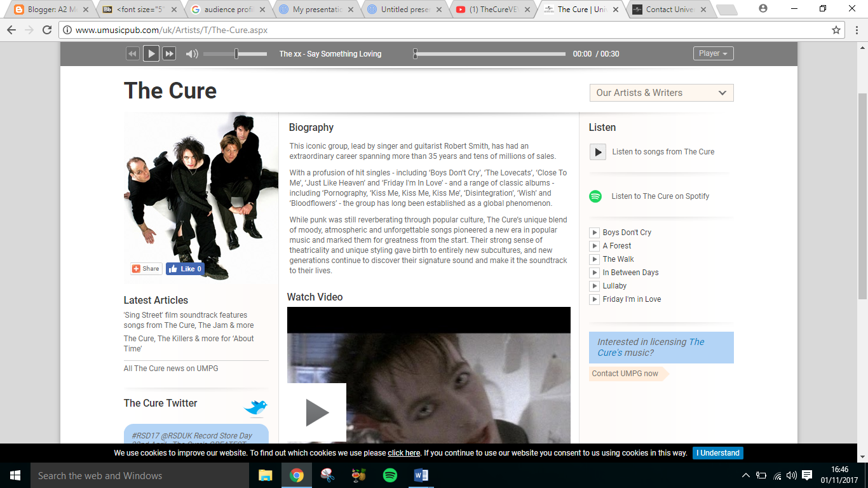The height and width of the screenshot is (488, 868).
Task: Open Chrome user profile icon
Action: pyautogui.click(x=763, y=8)
